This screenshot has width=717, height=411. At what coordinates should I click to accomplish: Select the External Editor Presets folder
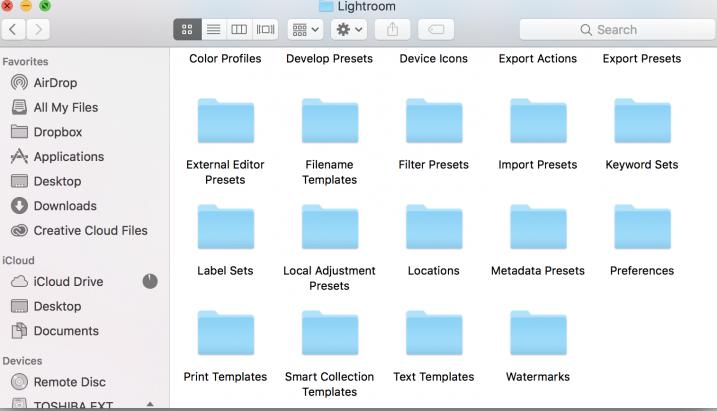[225, 121]
